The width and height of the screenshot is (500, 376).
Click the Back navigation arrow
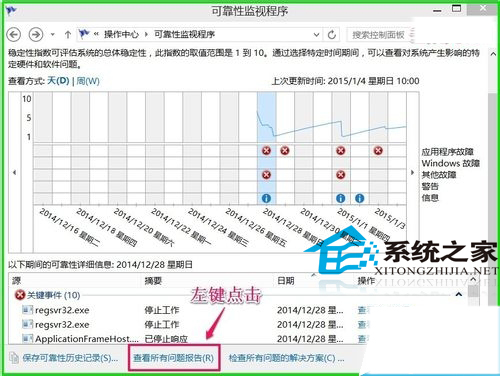(14, 34)
